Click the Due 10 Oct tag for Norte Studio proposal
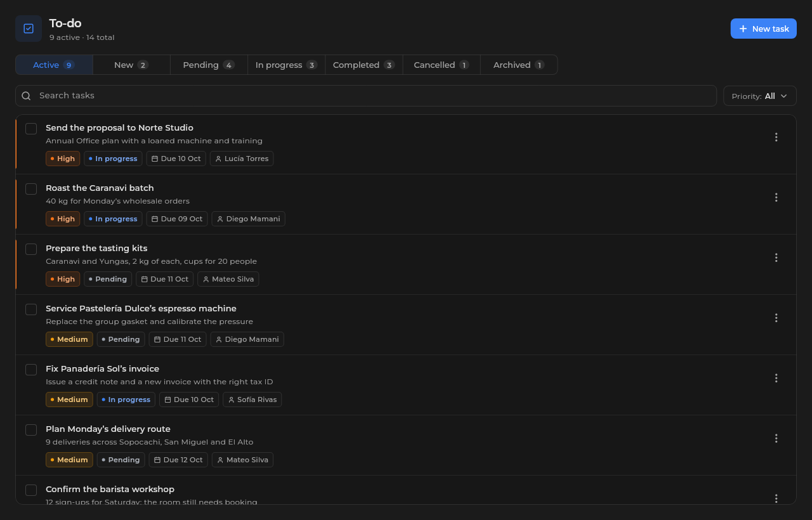Screen dimensions: 812x520 point(176,159)
